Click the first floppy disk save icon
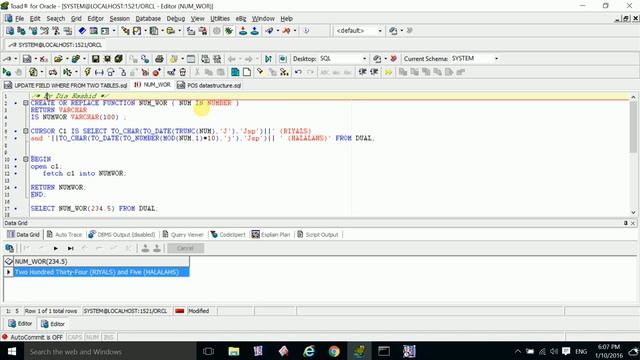Screen dimensions: 640x360 (x=96, y=59)
